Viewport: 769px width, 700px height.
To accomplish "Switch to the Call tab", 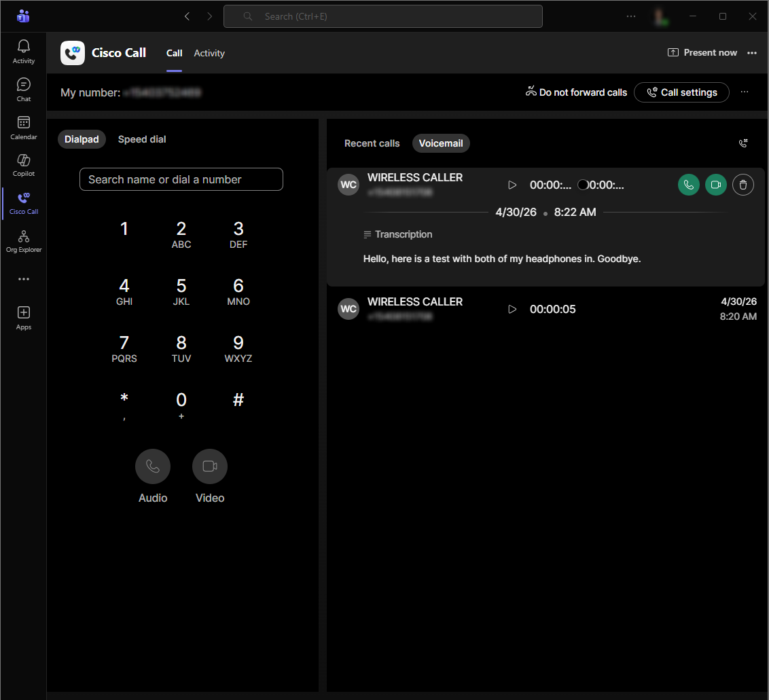I will pos(174,53).
